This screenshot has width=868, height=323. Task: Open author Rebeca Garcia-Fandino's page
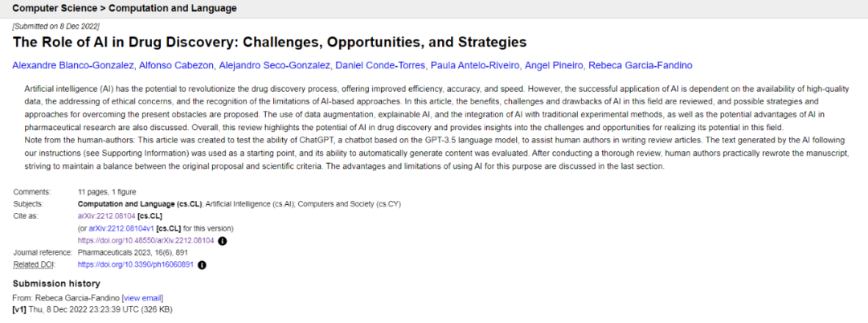(x=640, y=65)
